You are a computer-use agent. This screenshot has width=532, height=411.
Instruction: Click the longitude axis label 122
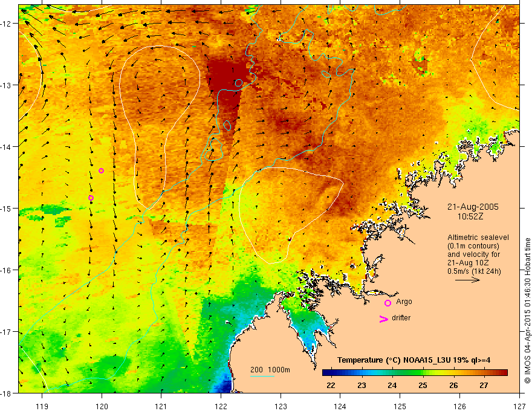[x=221, y=406]
